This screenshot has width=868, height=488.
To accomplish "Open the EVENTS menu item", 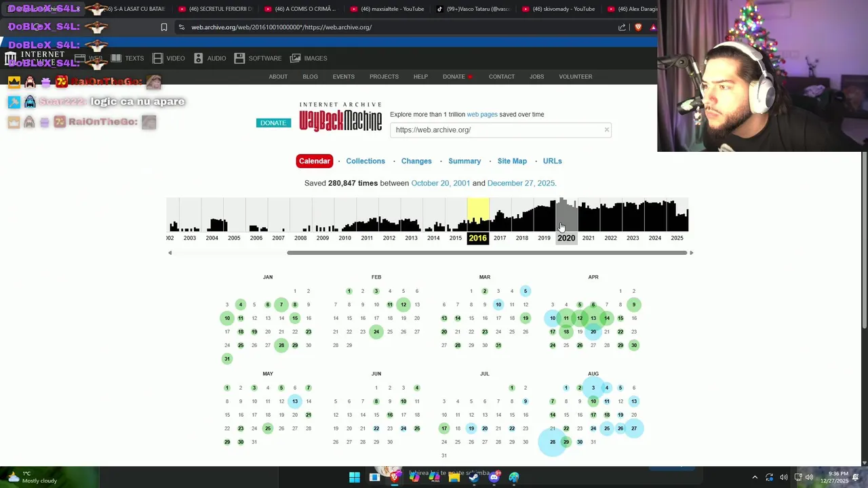I will (343, 77).
